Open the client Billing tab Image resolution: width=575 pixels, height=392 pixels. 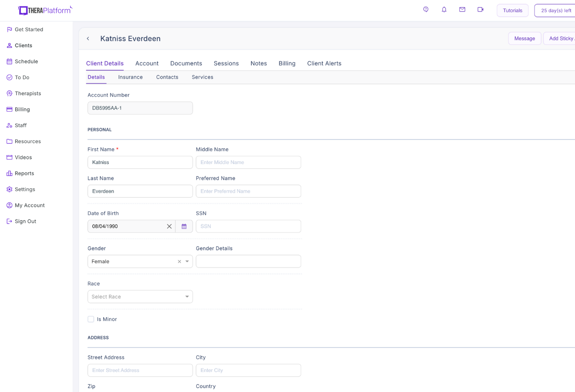287,63
